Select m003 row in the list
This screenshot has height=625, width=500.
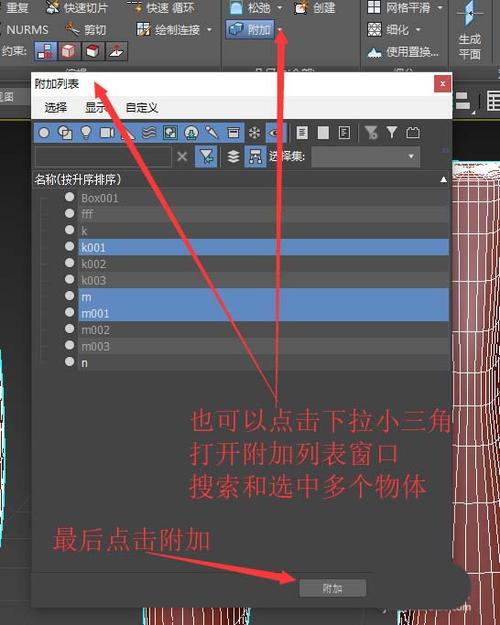pos(263,346)
